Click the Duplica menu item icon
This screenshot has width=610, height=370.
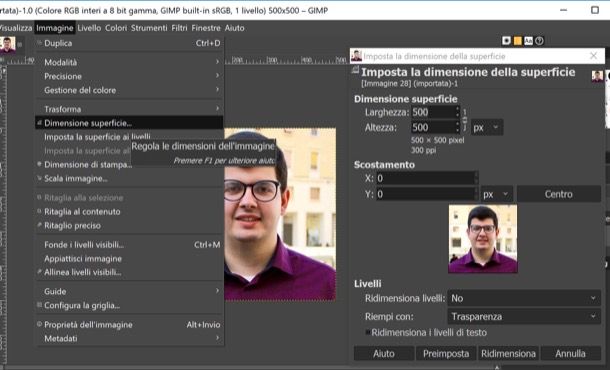click(x=39, y=42)
